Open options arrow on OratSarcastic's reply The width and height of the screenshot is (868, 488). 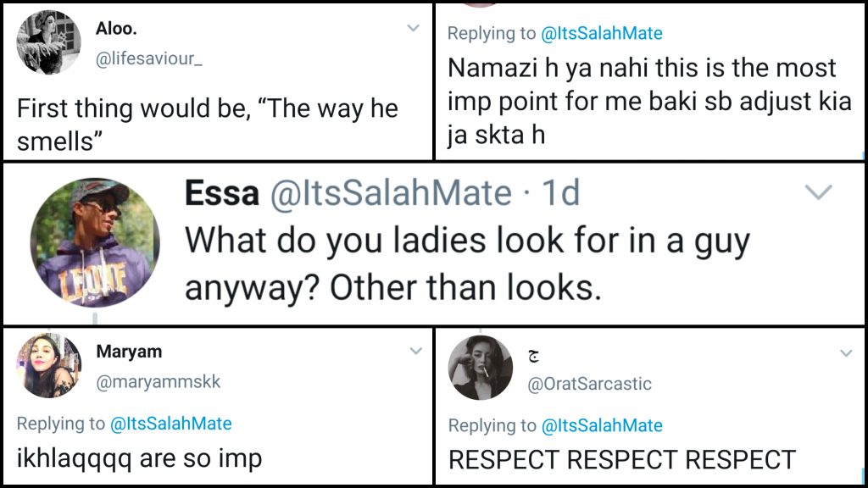tap(845, 353)
